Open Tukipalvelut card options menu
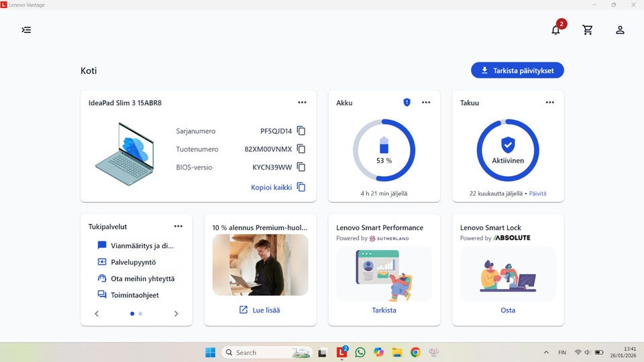This screenshot has height=362, width=644. (178, 226)
